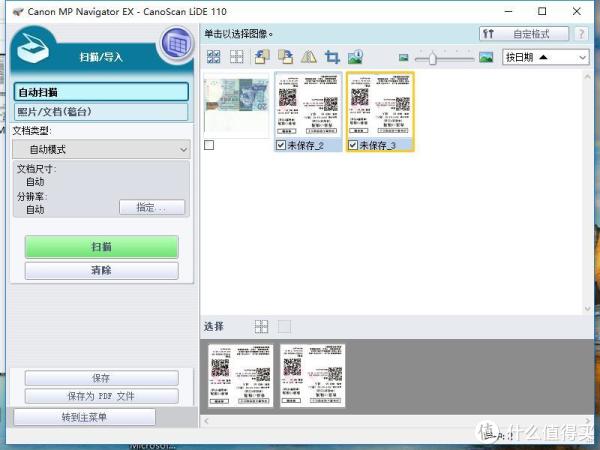The width and height of the screenshot is (600, 450).
Task: Click the select all images toolbar icon
Action: (214, 57)
